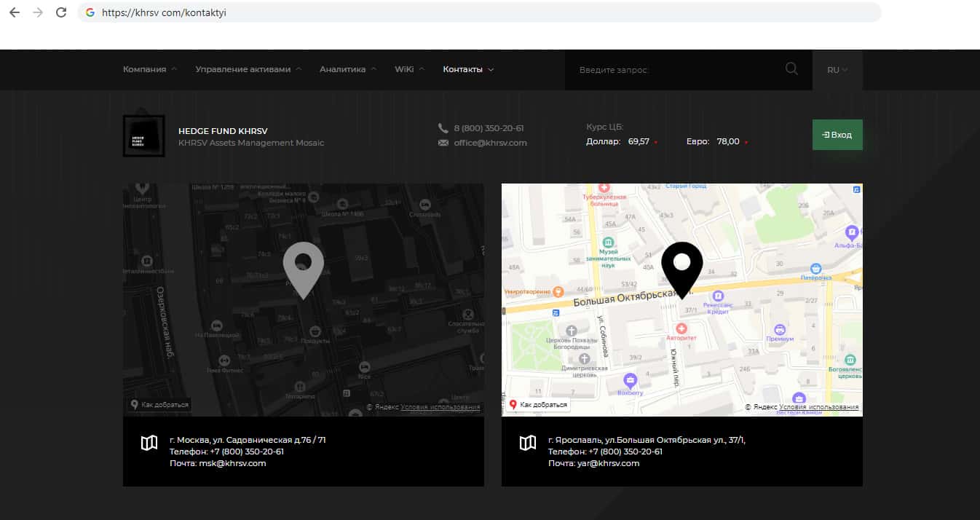Click the search magnifier icon

click(791, 69)
